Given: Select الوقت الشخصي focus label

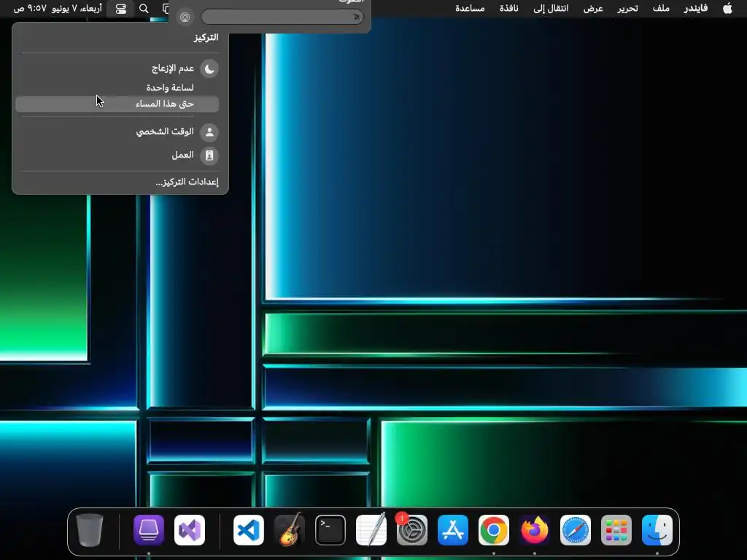Looking at the screenshot, I should [x=165, y=131].
